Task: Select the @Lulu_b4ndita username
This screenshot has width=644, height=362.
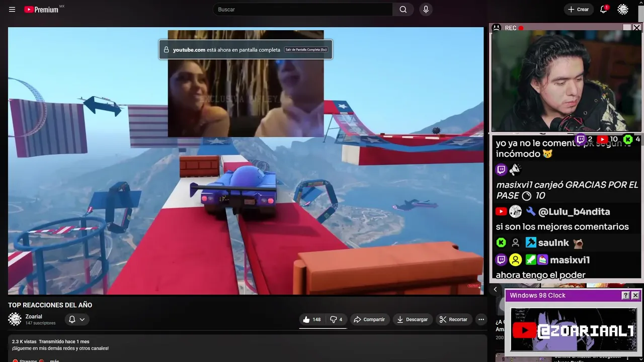Action: click(x=574, y=212)
